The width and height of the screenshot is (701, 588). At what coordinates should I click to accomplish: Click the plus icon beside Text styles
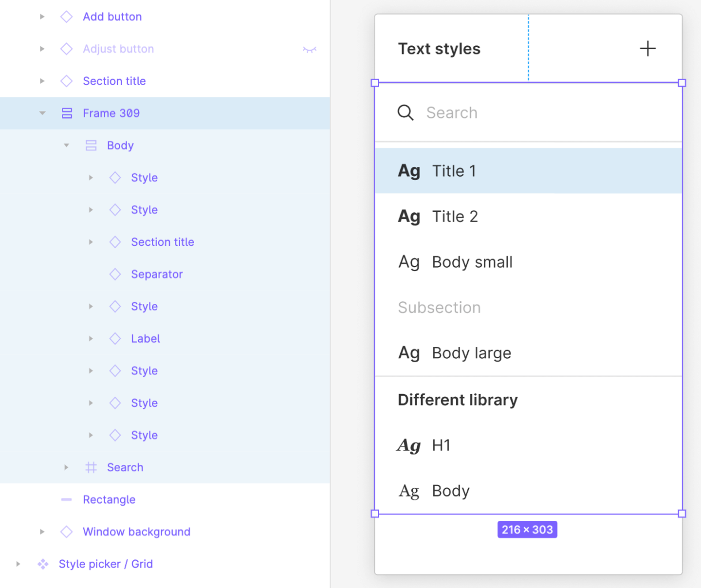pyautogui.click(x=647, y=49)
